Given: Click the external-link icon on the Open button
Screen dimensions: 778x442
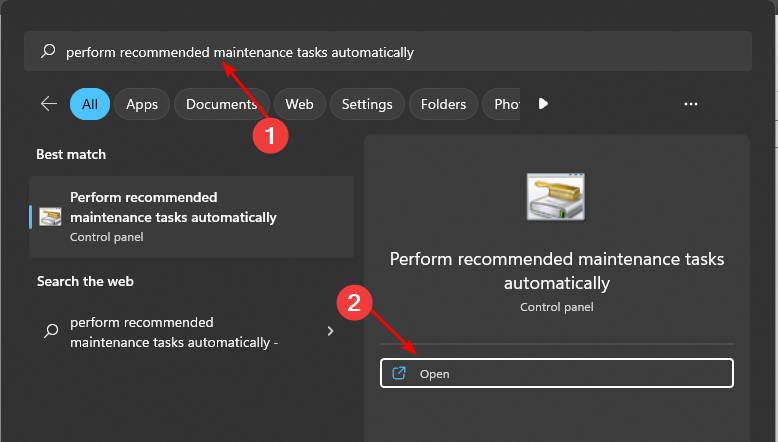Looking at the screenshot, I should point(399,373).
